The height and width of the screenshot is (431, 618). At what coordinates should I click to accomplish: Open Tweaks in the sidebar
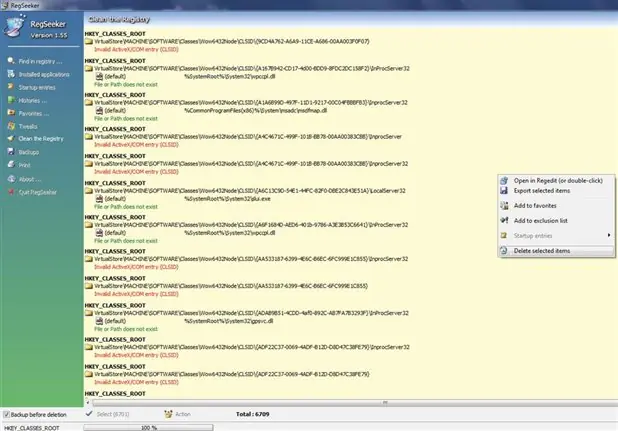tap(28, 126)
